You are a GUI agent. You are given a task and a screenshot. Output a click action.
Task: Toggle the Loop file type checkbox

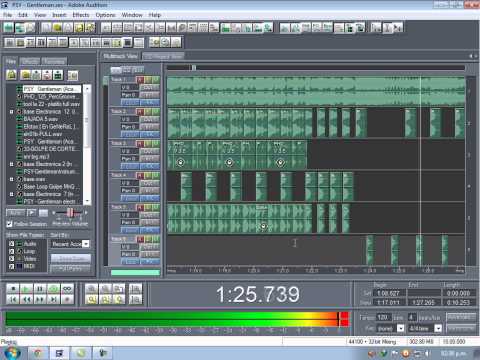(11, 251)
